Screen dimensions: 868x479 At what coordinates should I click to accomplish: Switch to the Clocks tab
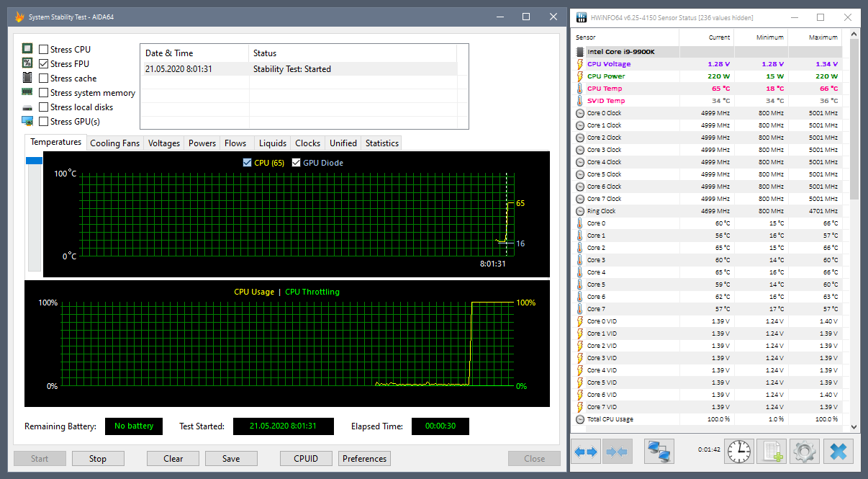click(x=308, y=143)
